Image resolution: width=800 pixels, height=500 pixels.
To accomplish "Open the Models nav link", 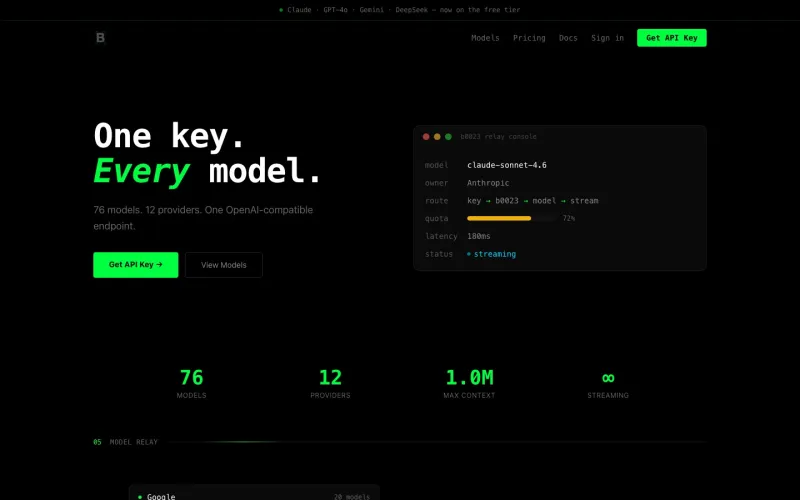I will 485,38.
